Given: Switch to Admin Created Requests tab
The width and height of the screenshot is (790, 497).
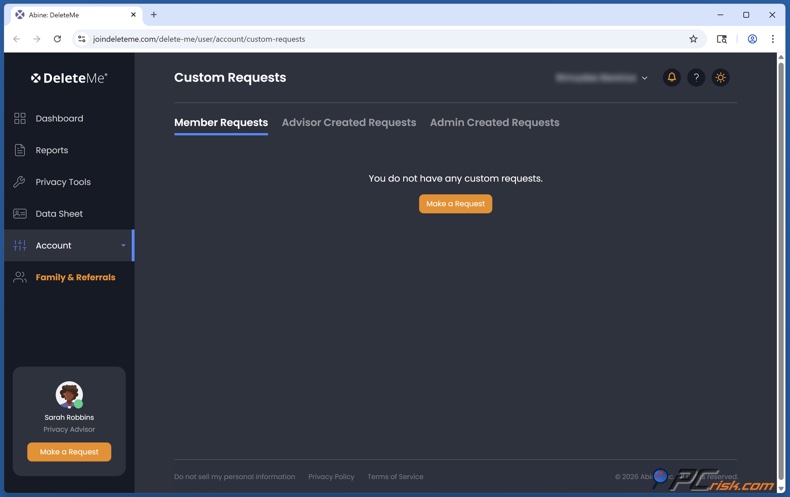Looking at the screenshot, I should point(494,123).
